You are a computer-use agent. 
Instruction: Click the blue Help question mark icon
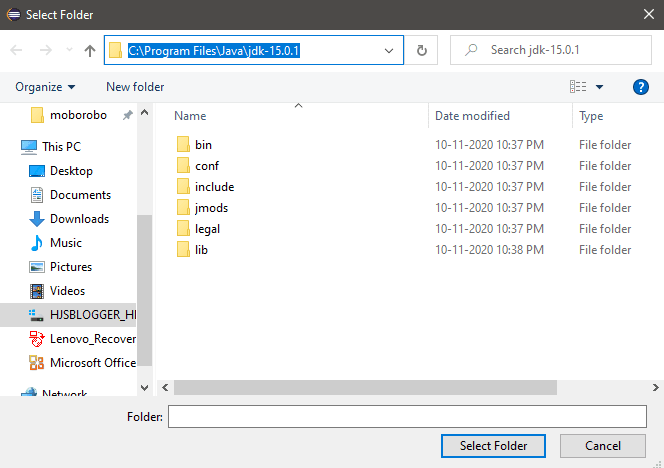[x=641, y=87]
